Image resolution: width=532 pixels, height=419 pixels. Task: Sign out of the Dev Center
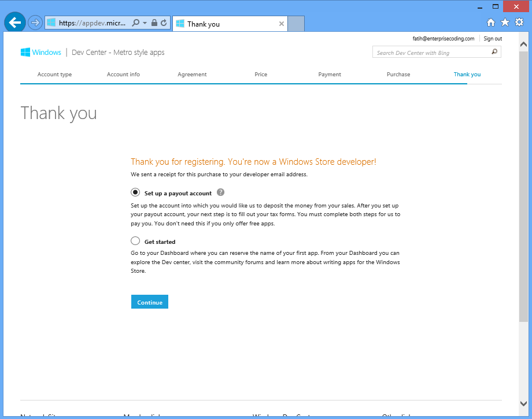[x=493, y=39]
